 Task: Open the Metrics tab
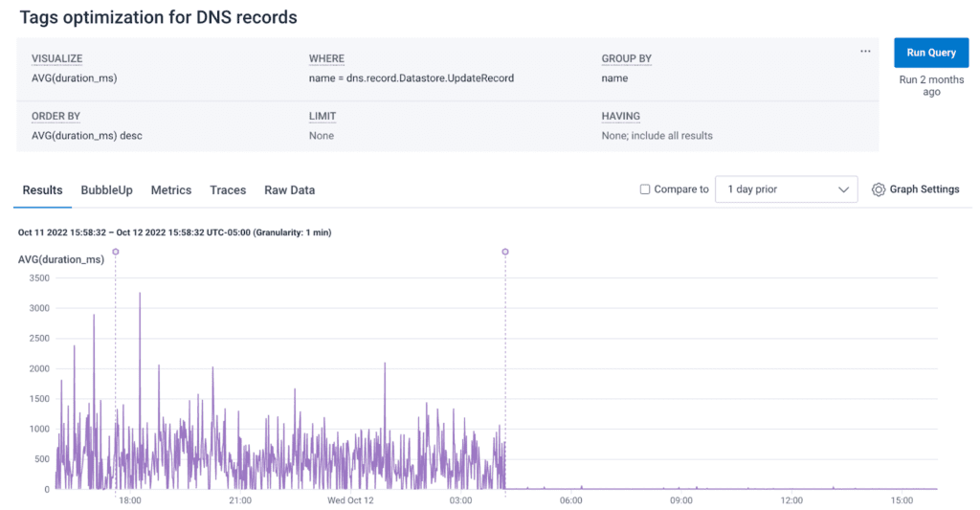click(171, 190)
